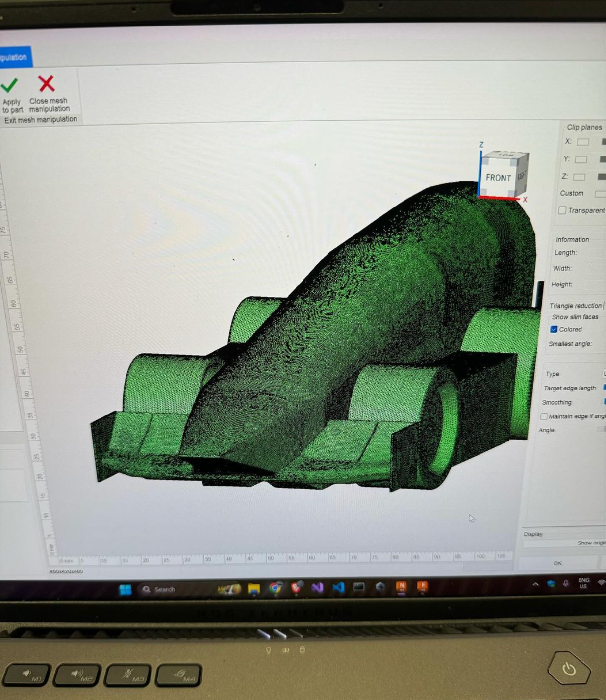This screenshot has width=606, height=700.
Task: Launch purple Visual Studio from the taskbar
Action: coord(317,587)
